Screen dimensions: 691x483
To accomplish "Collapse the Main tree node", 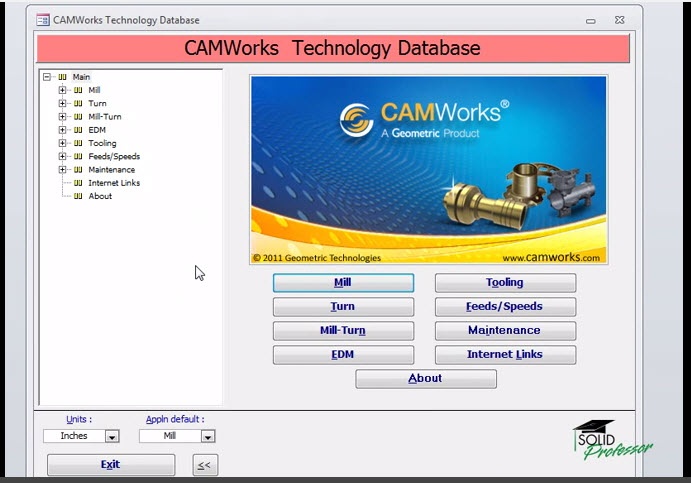I will (x=47, y=77).
